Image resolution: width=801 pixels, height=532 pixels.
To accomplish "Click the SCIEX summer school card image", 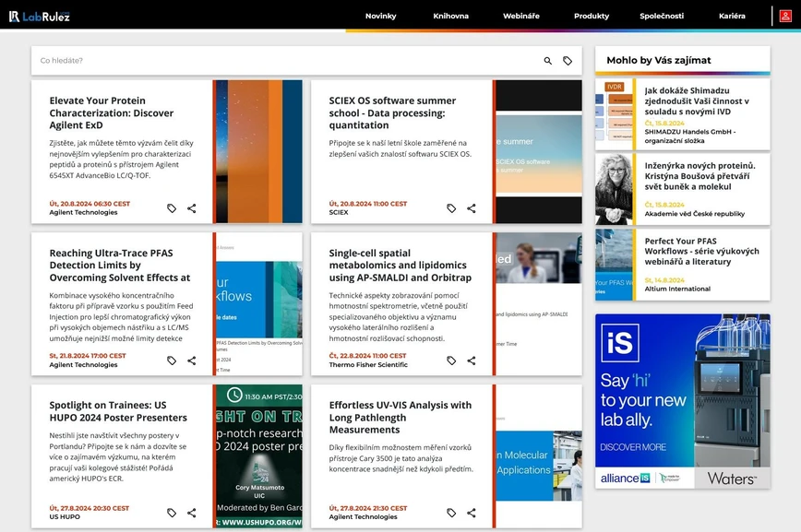I will [x=539, y=151].
